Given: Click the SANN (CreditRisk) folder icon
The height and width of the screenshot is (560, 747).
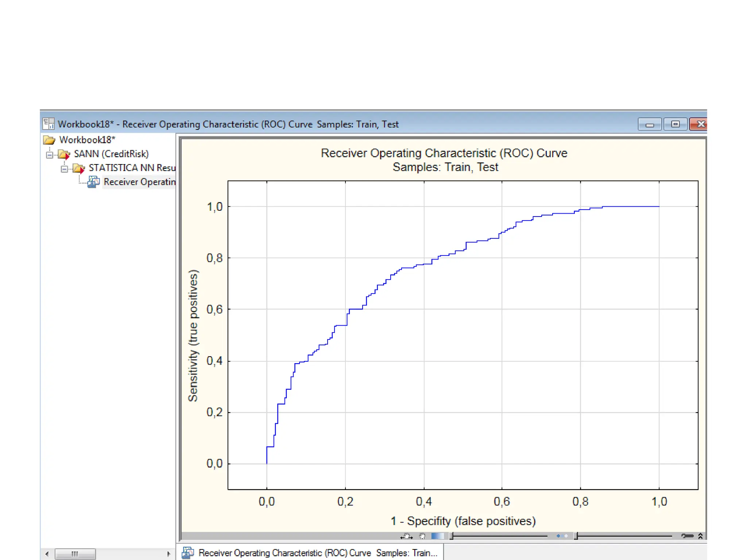Looking at the screenshot, I should (64, 154).
